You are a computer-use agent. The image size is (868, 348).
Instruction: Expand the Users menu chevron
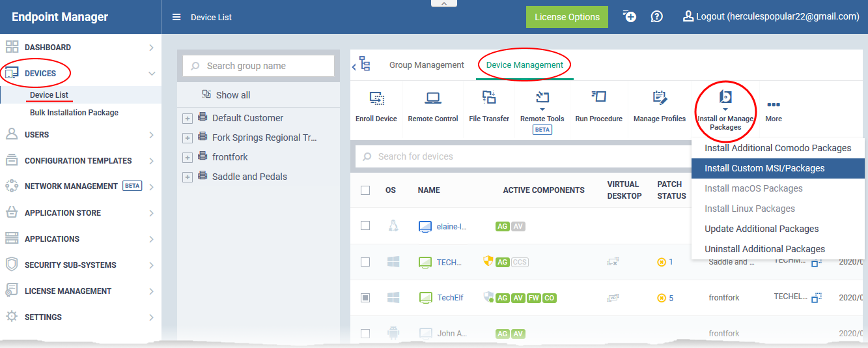tap(151, 135)
